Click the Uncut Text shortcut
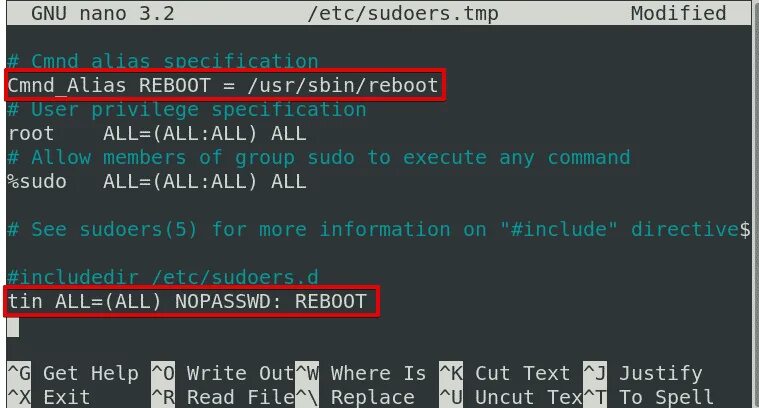This screenshot has height=408, width=759. pyautogui.click(x=528, y=397)
